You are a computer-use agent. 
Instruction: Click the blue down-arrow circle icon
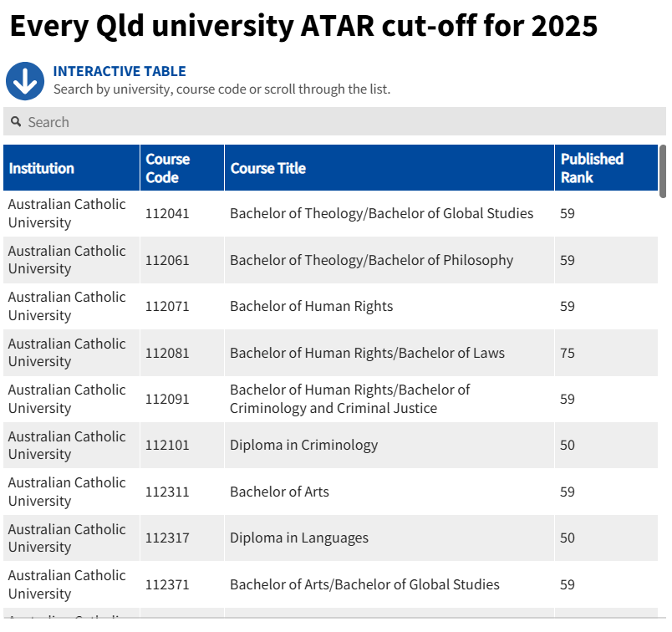(25, 81)
